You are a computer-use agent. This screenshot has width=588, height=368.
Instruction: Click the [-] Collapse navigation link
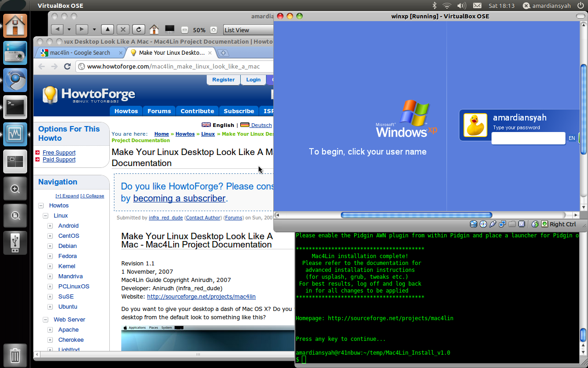(x=92, y=195)
